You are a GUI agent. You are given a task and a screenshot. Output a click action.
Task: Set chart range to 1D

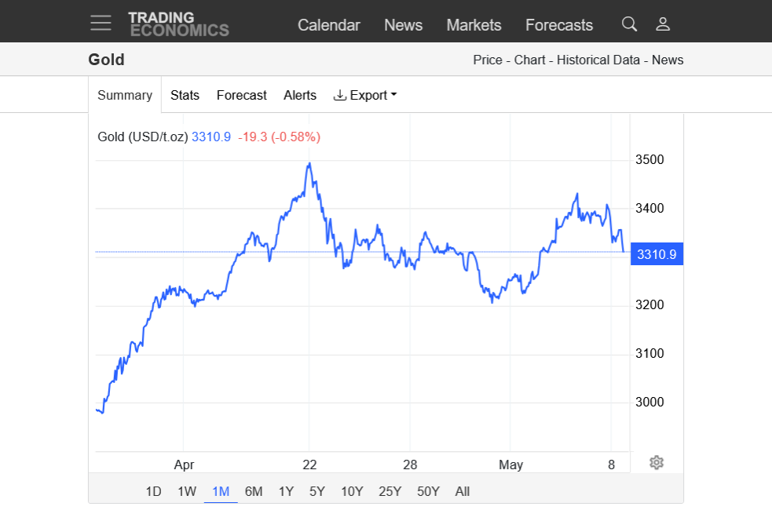pyautogui.click(x=153, y=491)
